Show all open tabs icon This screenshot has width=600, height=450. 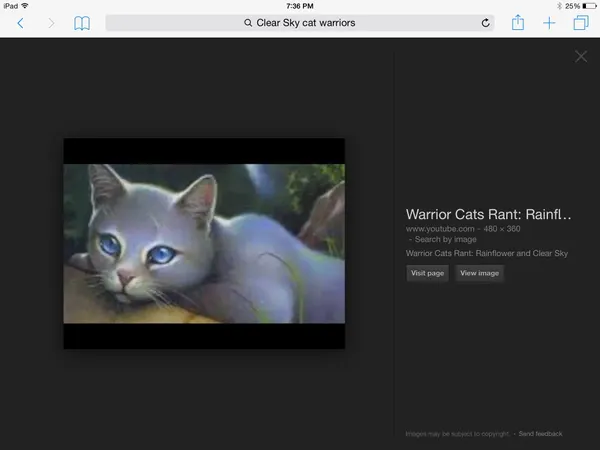pos(581,23)
